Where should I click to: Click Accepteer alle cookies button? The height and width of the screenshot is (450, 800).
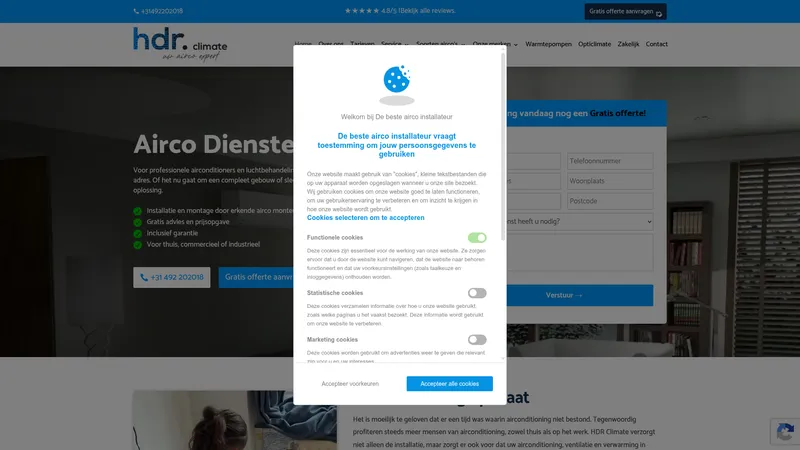449,384
